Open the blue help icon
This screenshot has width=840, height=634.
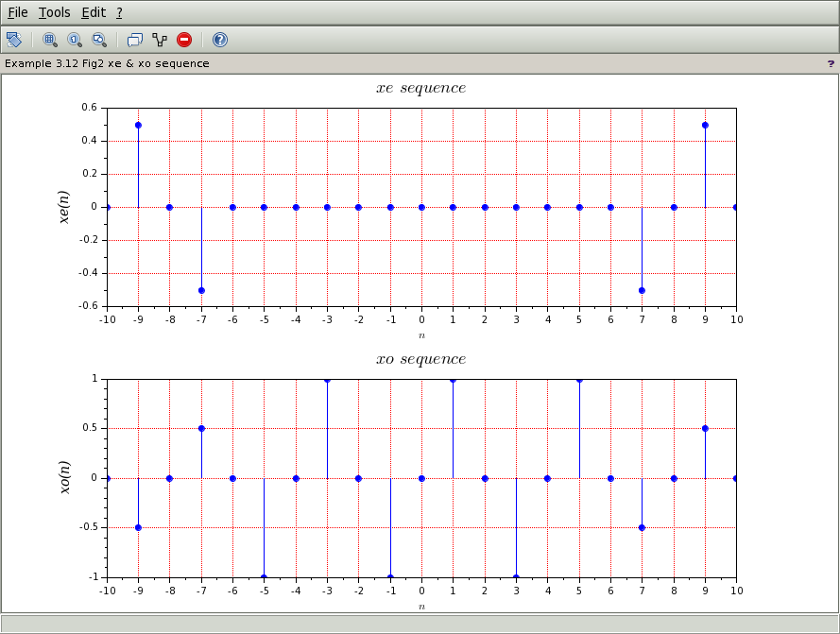pyautogui.click(x=219, y=40)
